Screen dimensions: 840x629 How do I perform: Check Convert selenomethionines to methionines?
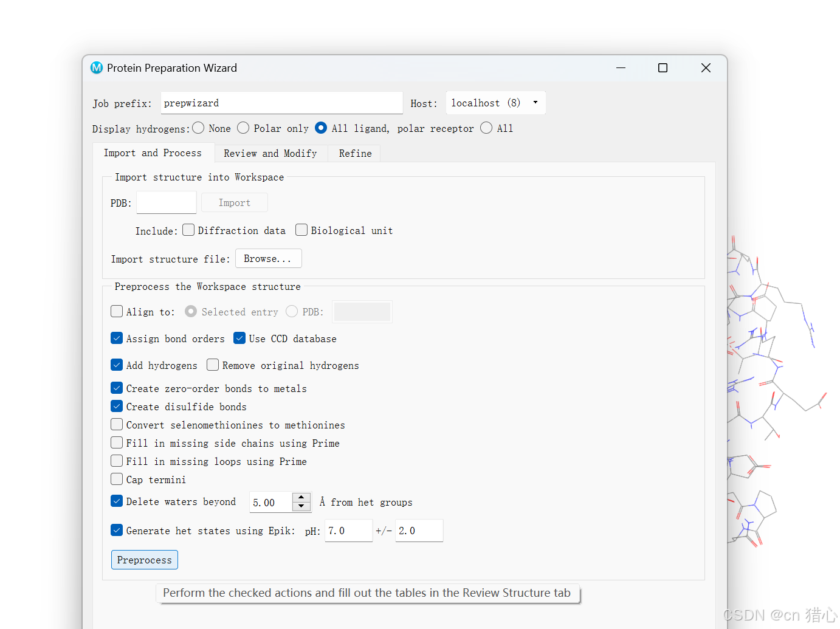[117, 424]
